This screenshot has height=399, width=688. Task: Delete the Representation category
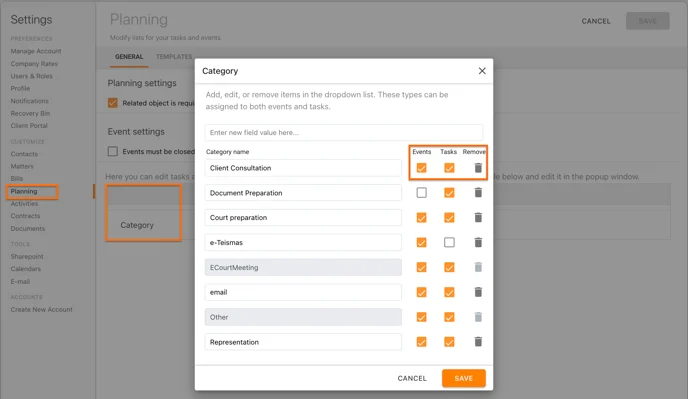tap(478, 341)
